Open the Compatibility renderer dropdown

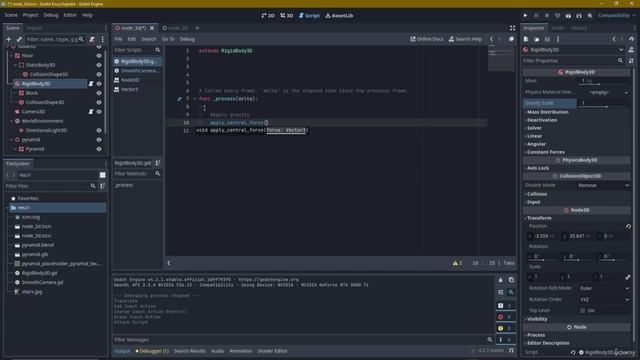(x=616, y=16)
